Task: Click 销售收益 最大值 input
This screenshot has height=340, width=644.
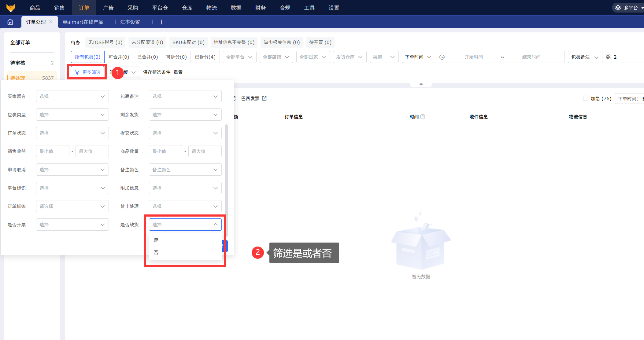Action: [x=92, y=151]
